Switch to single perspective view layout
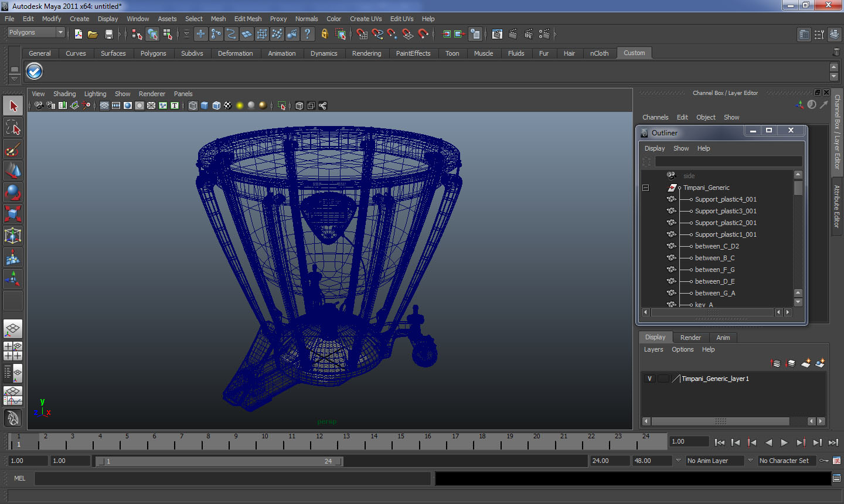The image size is (844, 504). [13, 329]
